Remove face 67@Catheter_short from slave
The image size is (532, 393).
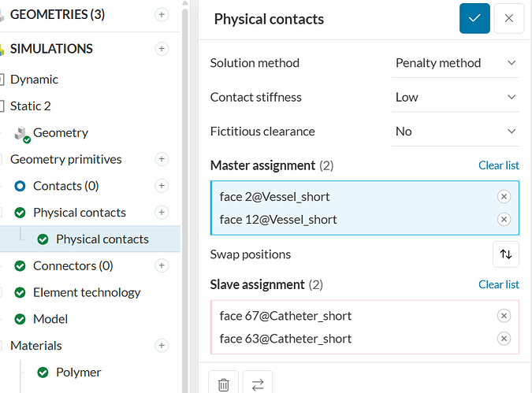[x=504, y=316]
